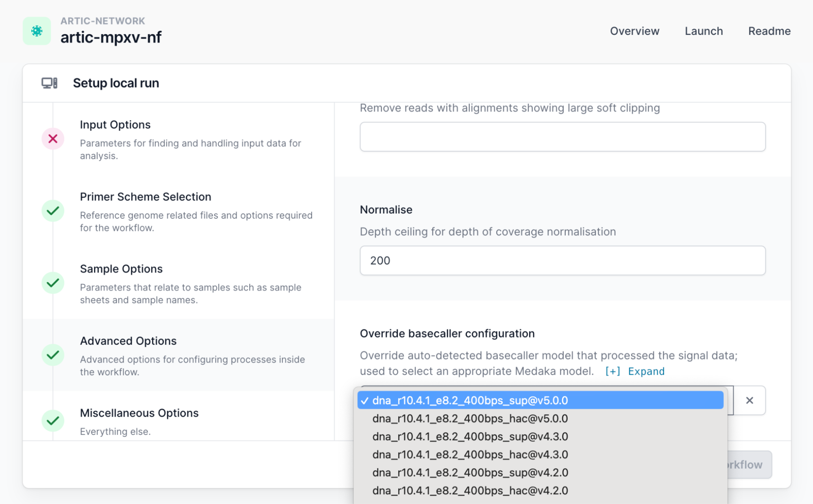Open the Overview tab
This screenshot has height=504, width=813.
(634, 31)
